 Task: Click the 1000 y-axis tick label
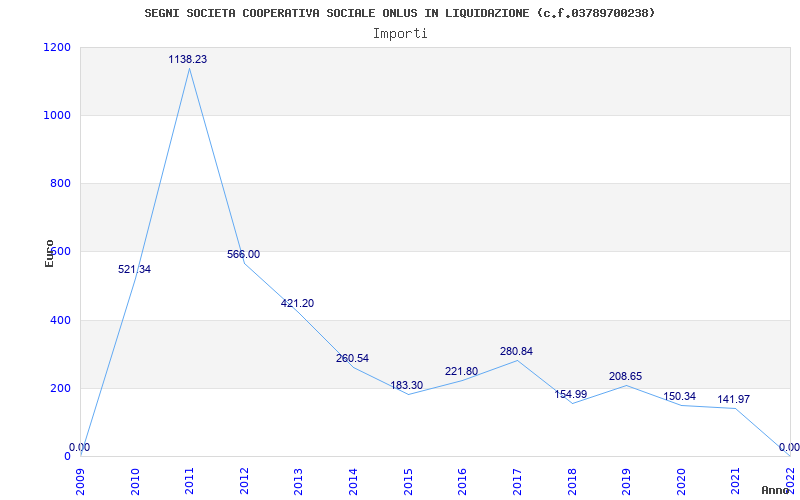point(58,115)
